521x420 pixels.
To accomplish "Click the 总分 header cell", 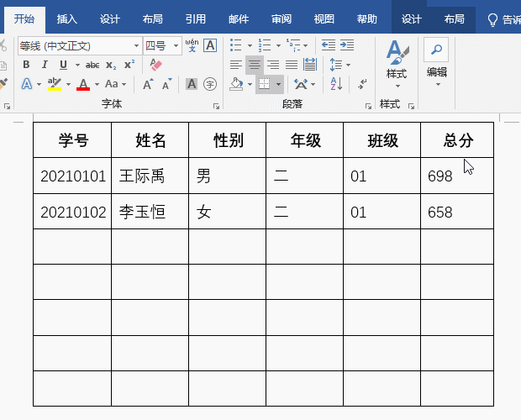I will point(457,139).
